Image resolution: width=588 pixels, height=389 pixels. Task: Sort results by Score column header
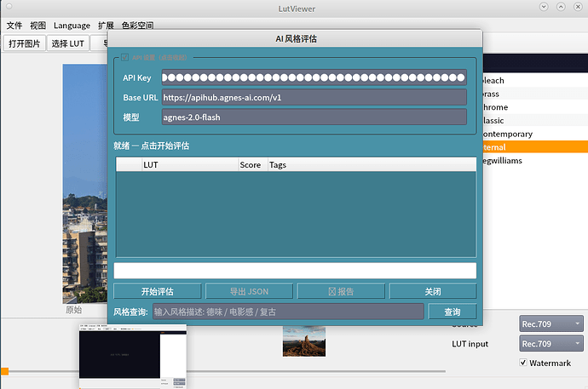[253, 165]
